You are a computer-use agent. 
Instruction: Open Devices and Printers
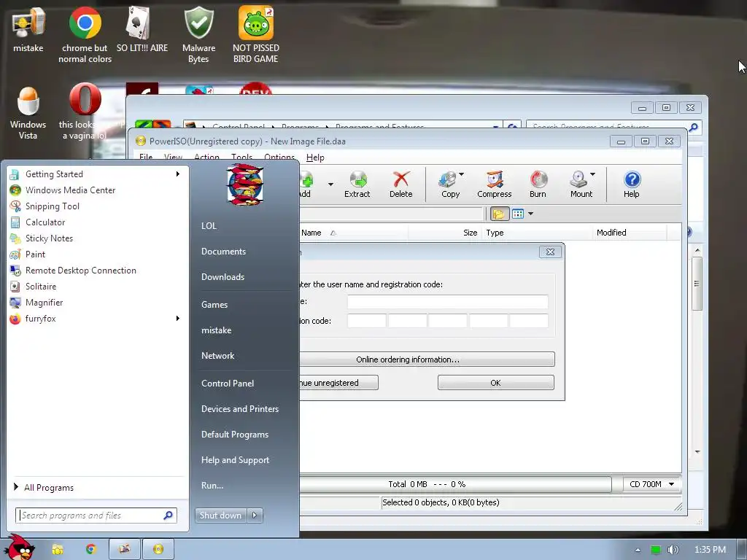(240, 408)
